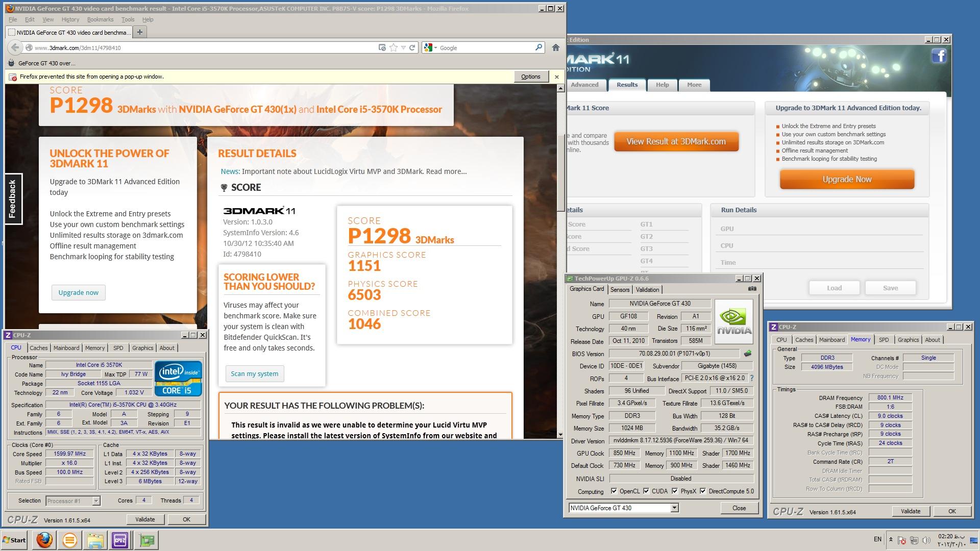Open Google search engine dropdown arrow
Screen dimensions: 980x551
[x=435, y=48]
